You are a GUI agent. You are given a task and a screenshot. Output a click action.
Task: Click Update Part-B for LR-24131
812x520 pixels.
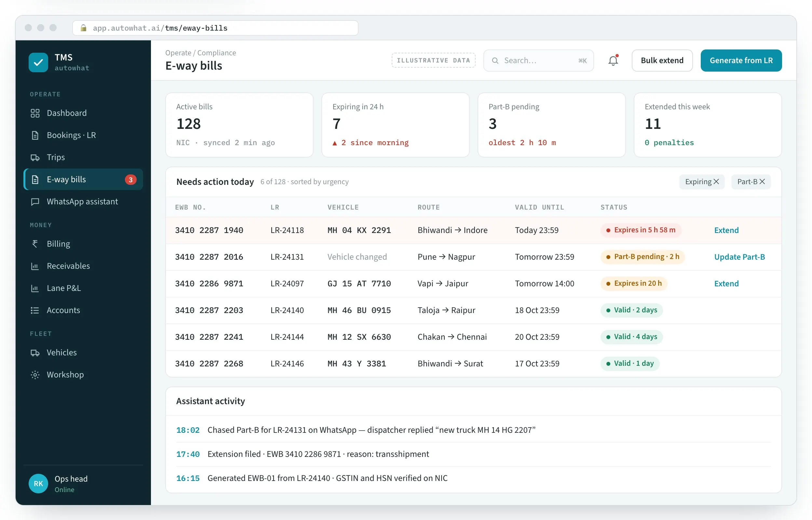point(739,257)
